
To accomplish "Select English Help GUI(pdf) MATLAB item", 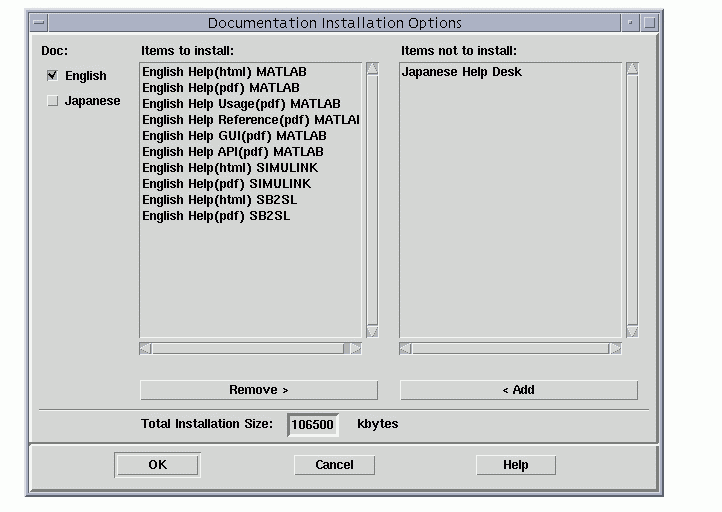I will (250, 136).
